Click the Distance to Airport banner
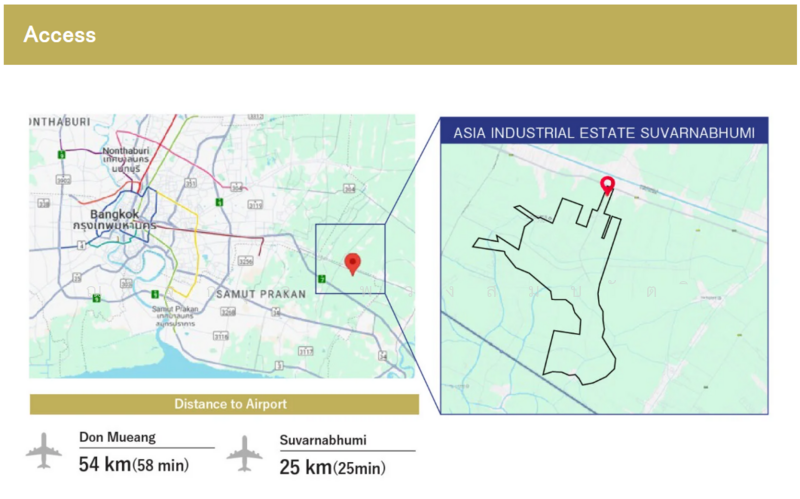 pyautogui.click(x=224, y=404)
